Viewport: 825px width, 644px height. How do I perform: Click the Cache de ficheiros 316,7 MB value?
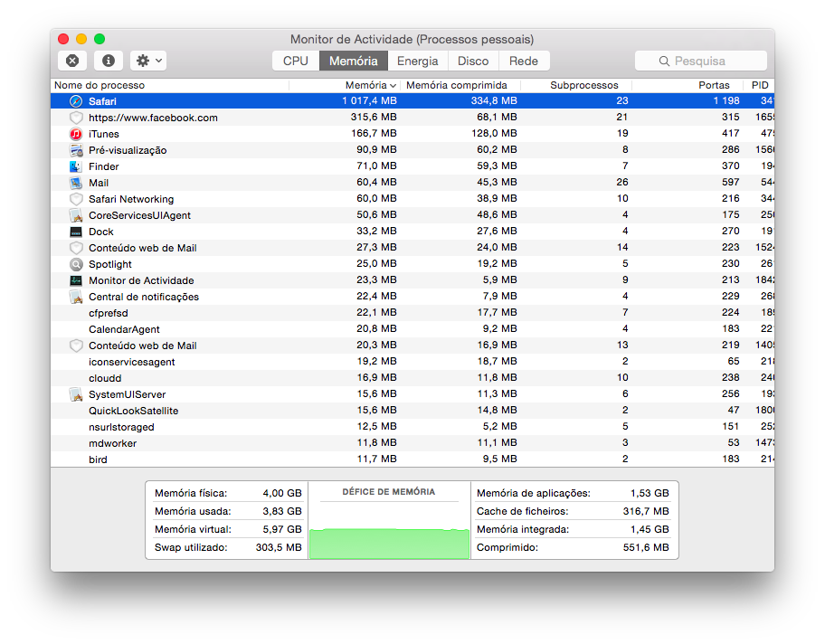pyautogui.click(x=646, y=511)
